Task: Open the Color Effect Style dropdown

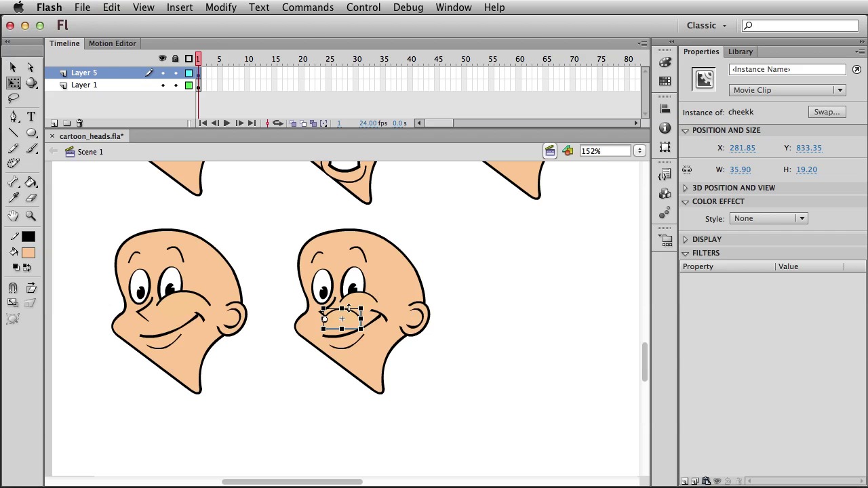Action: [x=768, y=218]
